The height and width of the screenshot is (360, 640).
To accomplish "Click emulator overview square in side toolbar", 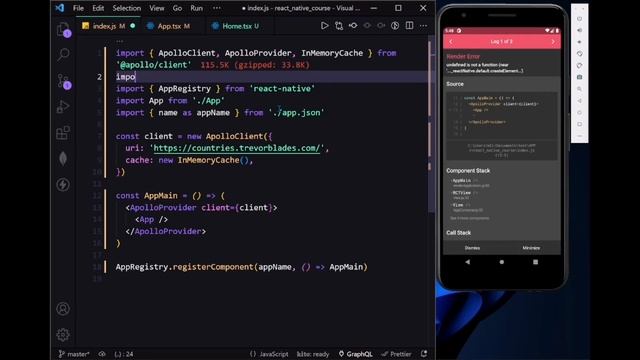I will coord(579,124).
